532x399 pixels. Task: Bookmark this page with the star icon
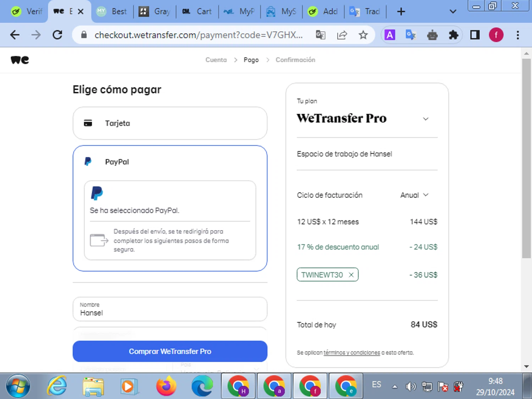pyautogui.click(x=363, y=35)
